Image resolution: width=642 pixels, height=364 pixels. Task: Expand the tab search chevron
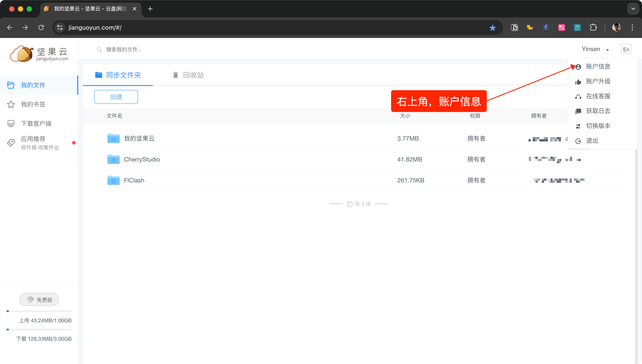[x=633, y=9]
